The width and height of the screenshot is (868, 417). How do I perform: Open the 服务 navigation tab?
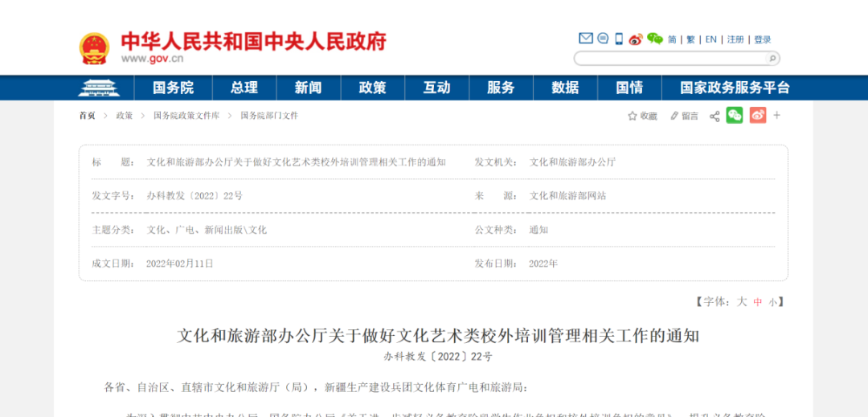(501, 88)
